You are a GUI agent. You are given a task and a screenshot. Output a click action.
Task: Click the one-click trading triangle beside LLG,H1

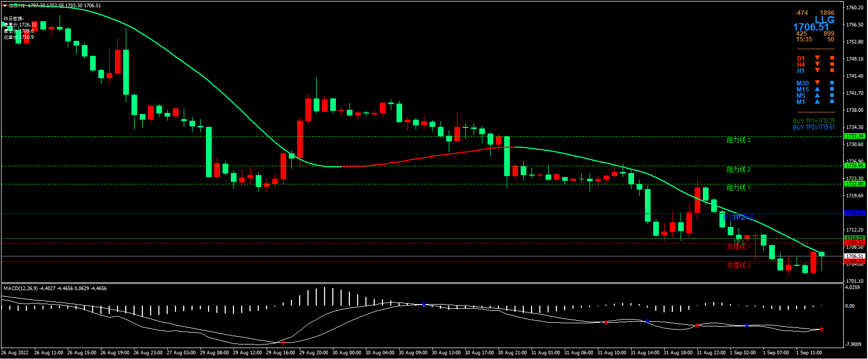coord(5,6)
